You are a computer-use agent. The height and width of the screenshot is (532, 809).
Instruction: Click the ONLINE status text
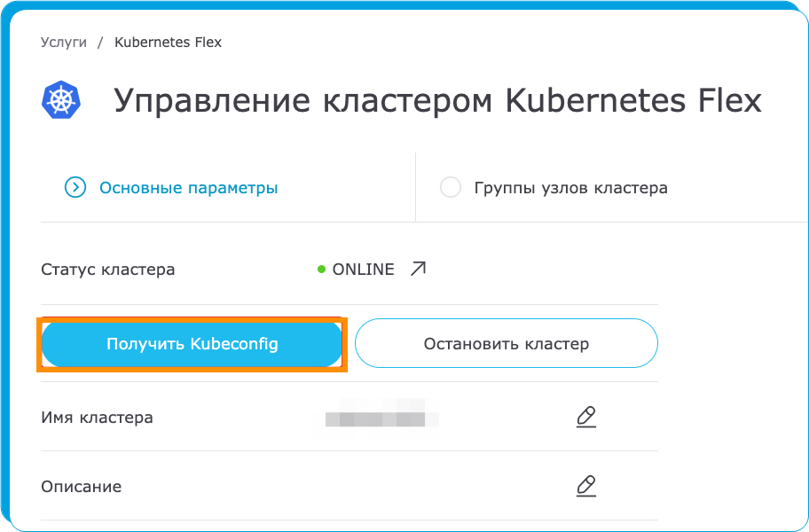(x=363, y=269)
